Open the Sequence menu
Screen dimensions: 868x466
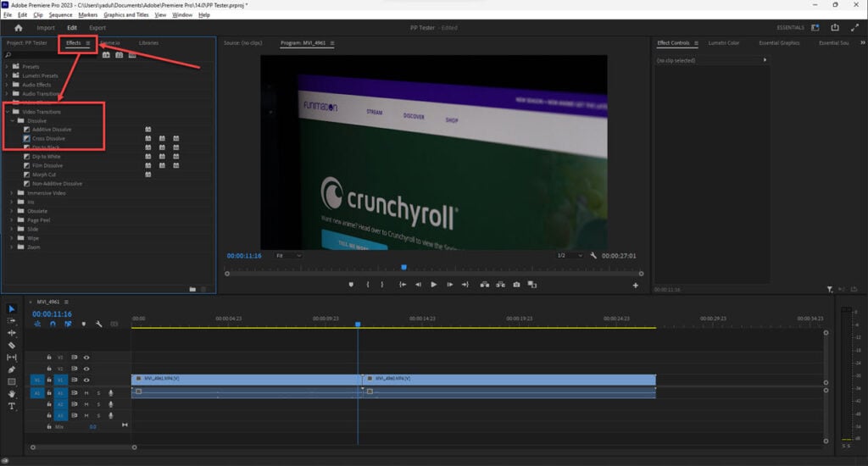click(60, 15)
